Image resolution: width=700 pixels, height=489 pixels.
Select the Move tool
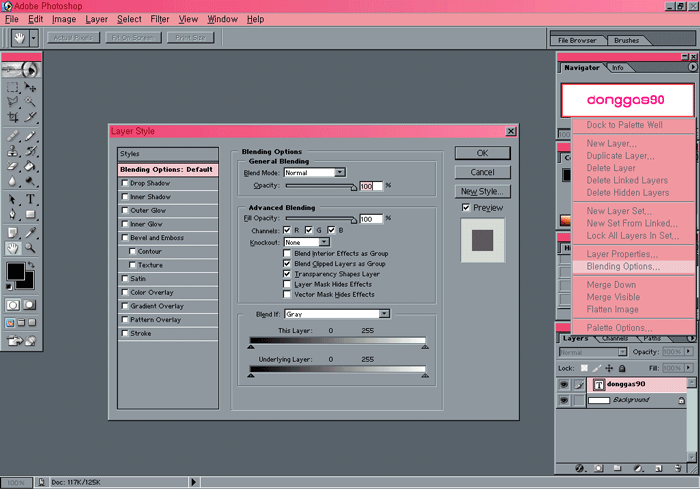point(30,87)
